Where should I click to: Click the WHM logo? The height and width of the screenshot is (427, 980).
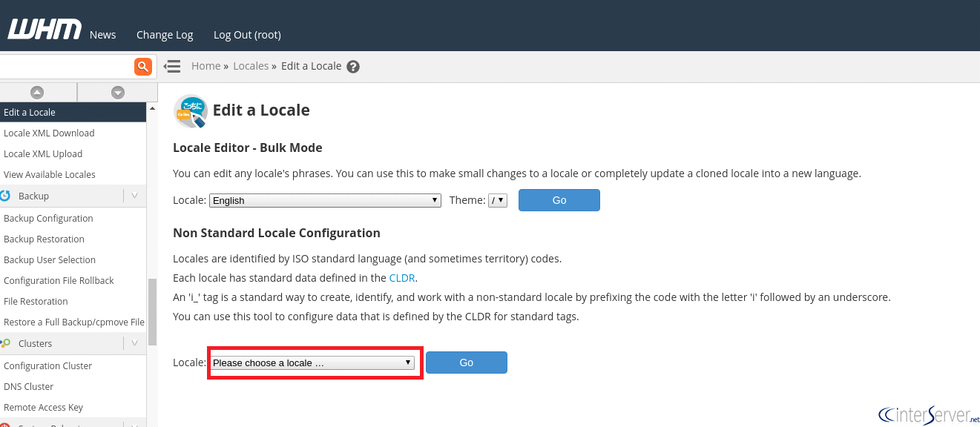point(45,30)
